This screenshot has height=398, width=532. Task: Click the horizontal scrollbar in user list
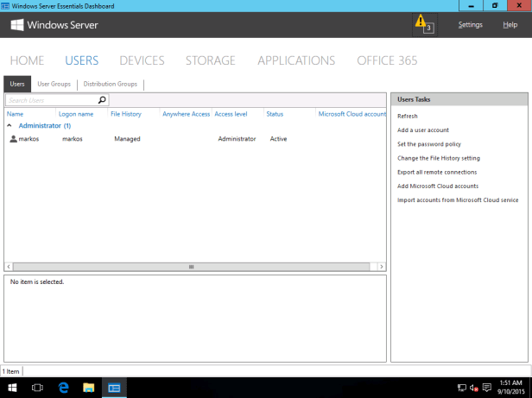(x=192, y=267)
